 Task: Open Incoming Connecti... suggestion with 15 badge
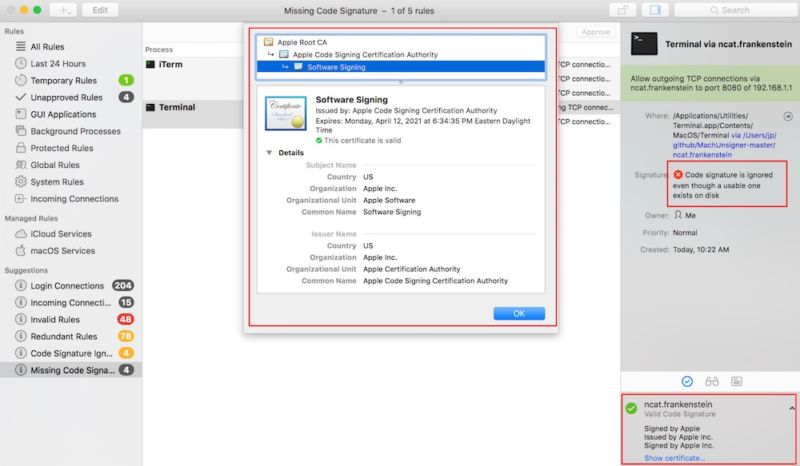point(71,302)
